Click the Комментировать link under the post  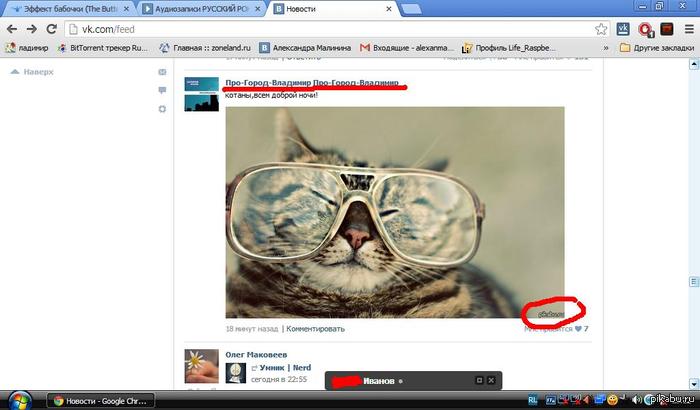point(315,328)
